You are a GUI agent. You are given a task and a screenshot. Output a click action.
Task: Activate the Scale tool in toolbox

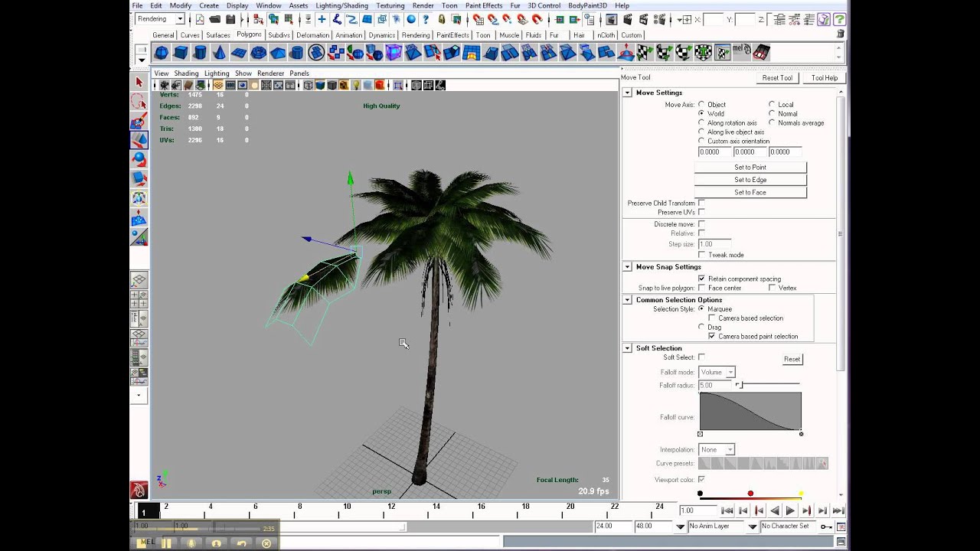tap(139, 178)
